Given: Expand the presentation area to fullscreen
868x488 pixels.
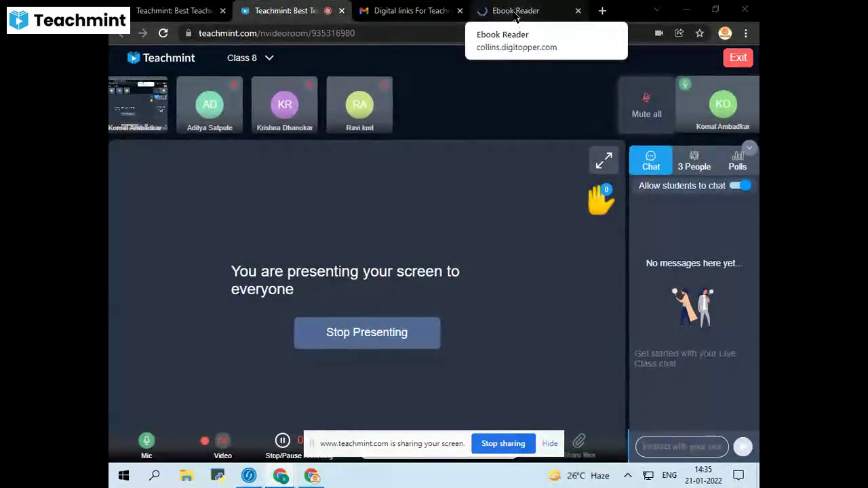Looking at the screenshot, I should click(604, 161).
